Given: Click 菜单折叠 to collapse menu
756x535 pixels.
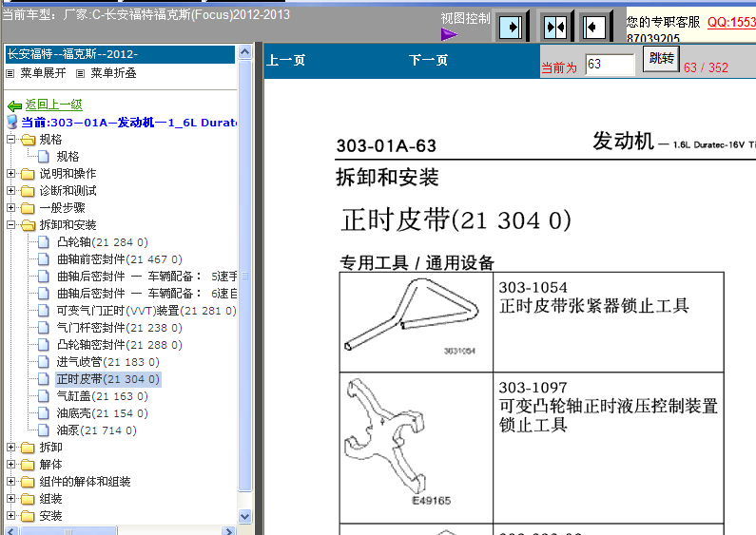Looking at the screenshot, I should click(113, 73).
